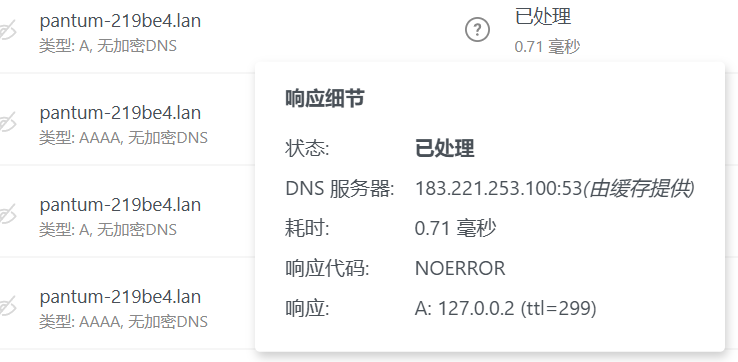This screenshot has width=738, height=362.
Task: Select pantum-219be4.lan in the second type A row
Action: pyautogui.click(x=120, y=204)
